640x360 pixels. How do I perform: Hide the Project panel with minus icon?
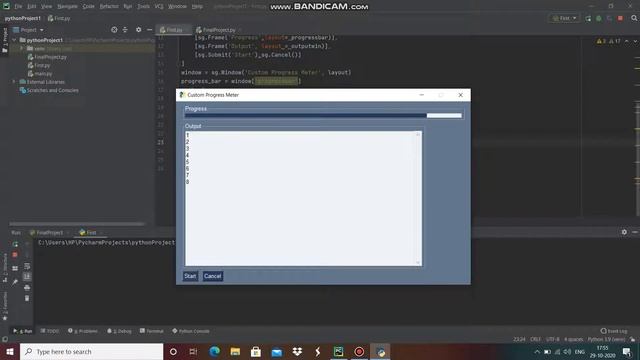pyautogui.click(x=149, y=30)
